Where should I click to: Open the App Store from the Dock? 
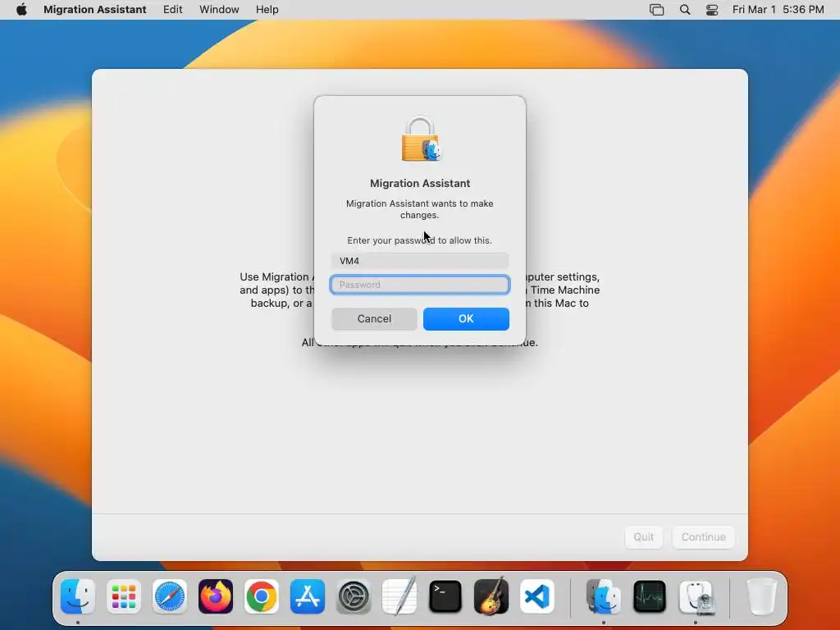point(308,596)
